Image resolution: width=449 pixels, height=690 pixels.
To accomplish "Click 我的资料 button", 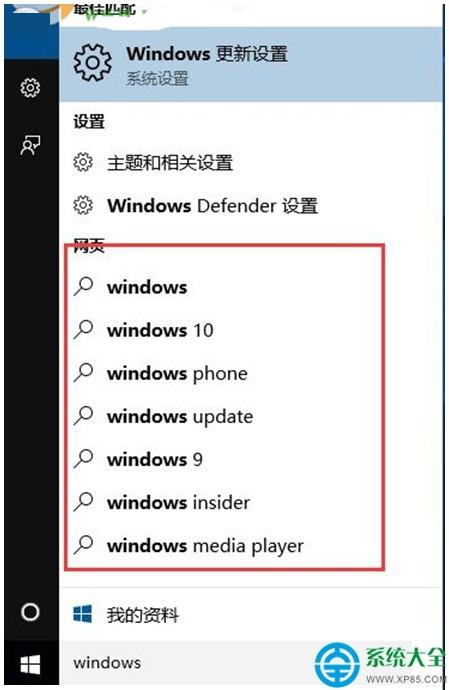I will tap(250, 614).
